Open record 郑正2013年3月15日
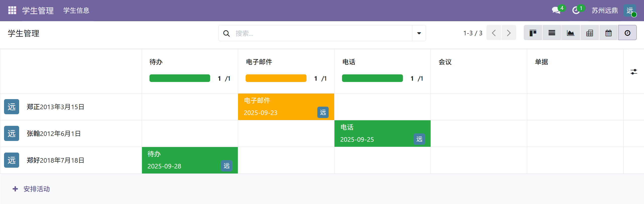Screen dimensions: 644x204 pos(56,107)
